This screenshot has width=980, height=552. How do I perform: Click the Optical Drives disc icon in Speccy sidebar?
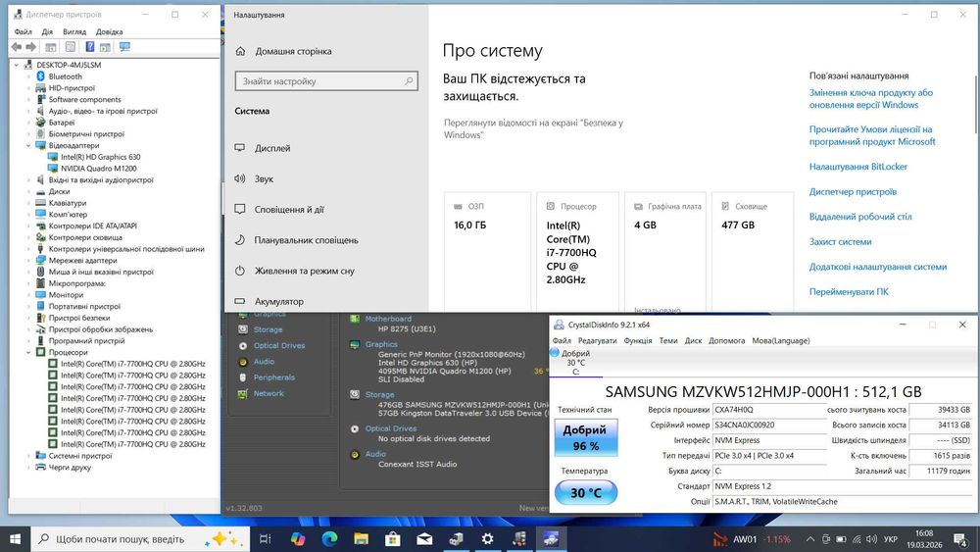[242, 346]
